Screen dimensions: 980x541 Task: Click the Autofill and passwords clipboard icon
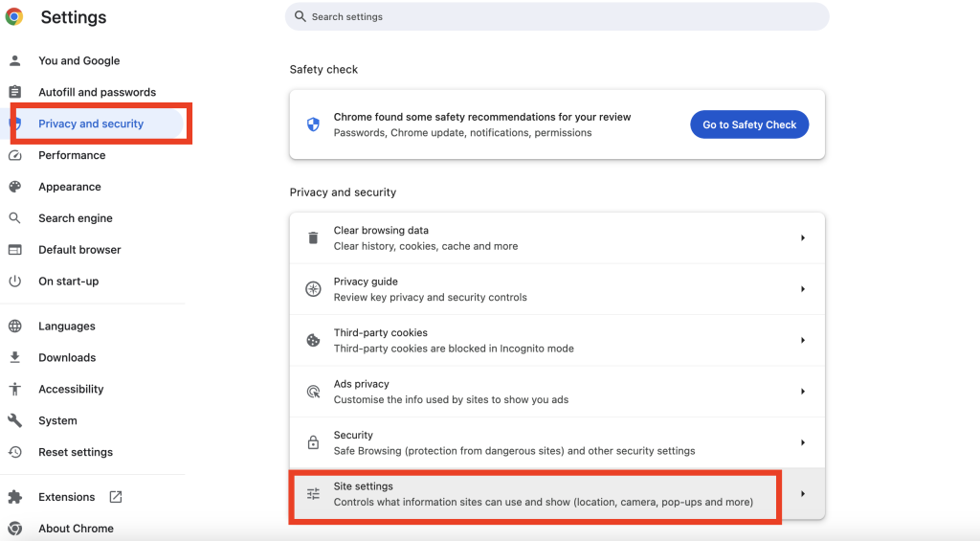coord(15,92)
